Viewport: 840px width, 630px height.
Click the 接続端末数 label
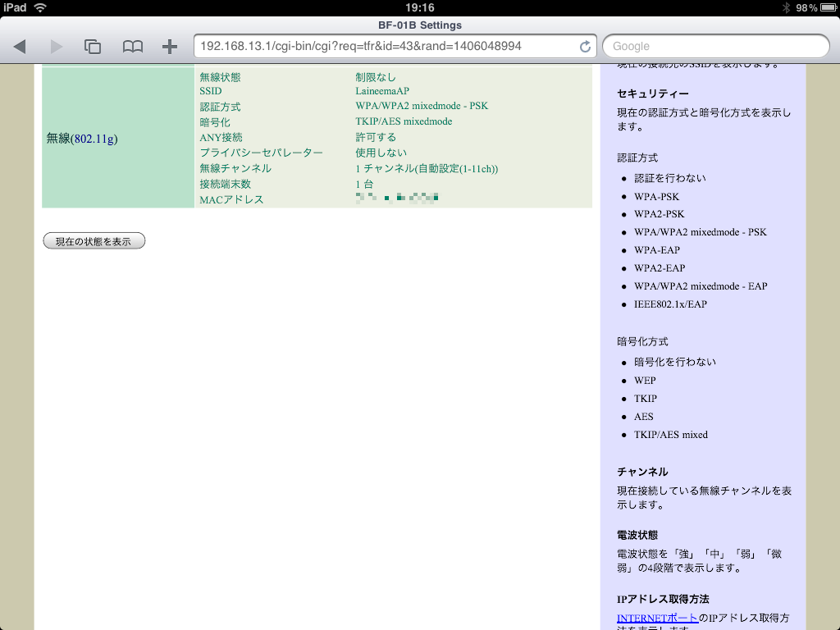click(x=225, y=184)
